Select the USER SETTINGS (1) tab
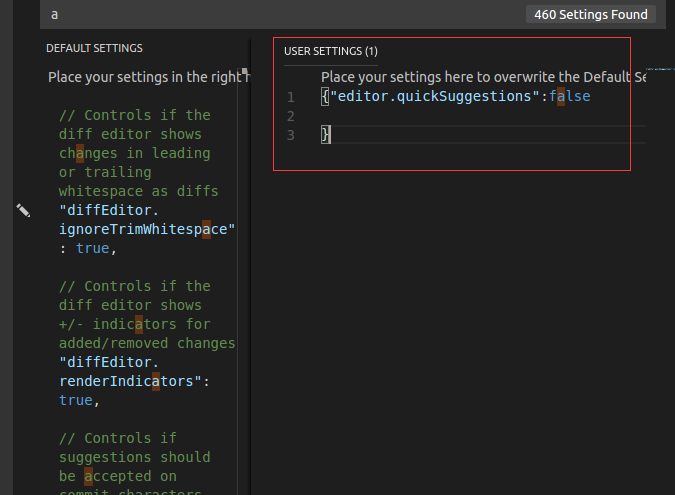This screenshot has height=495, width=675. point(331,51)
